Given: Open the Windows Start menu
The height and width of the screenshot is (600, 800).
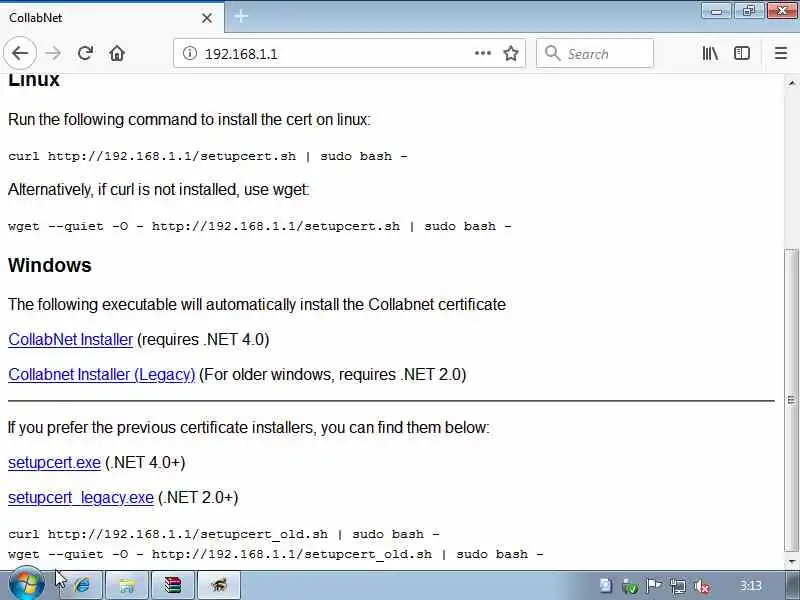Looking at the screenshot, I should click(x=27, y=585).
